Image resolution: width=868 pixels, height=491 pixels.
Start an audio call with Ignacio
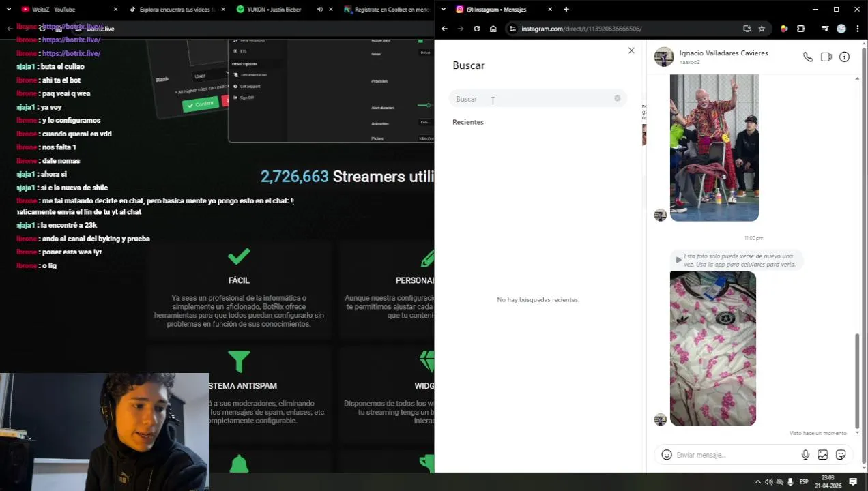pos(808,57)
